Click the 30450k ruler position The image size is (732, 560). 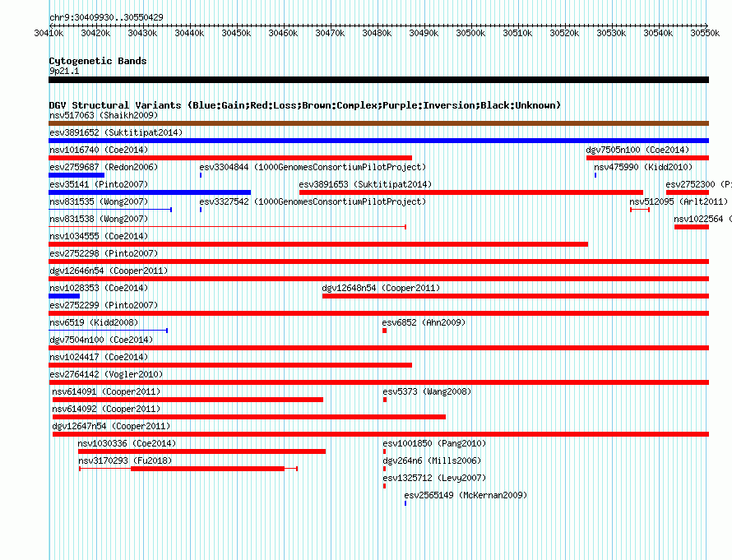(236, 33)
